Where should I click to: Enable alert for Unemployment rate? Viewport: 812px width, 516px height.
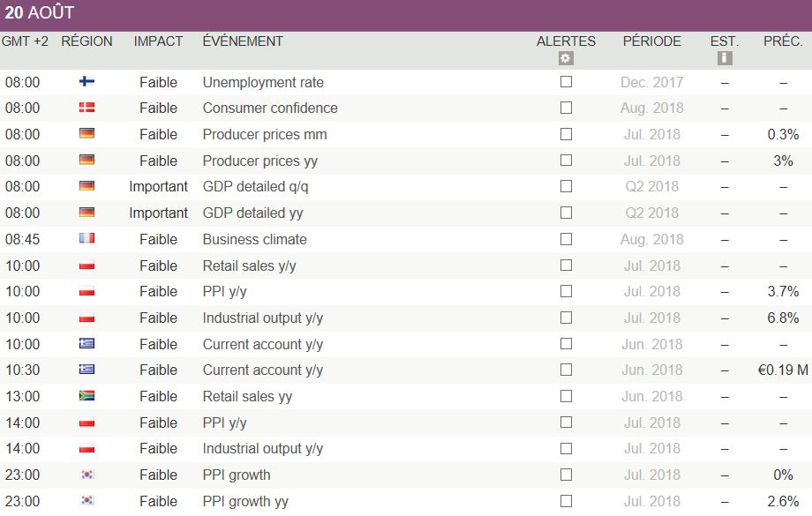coord(566,82)
